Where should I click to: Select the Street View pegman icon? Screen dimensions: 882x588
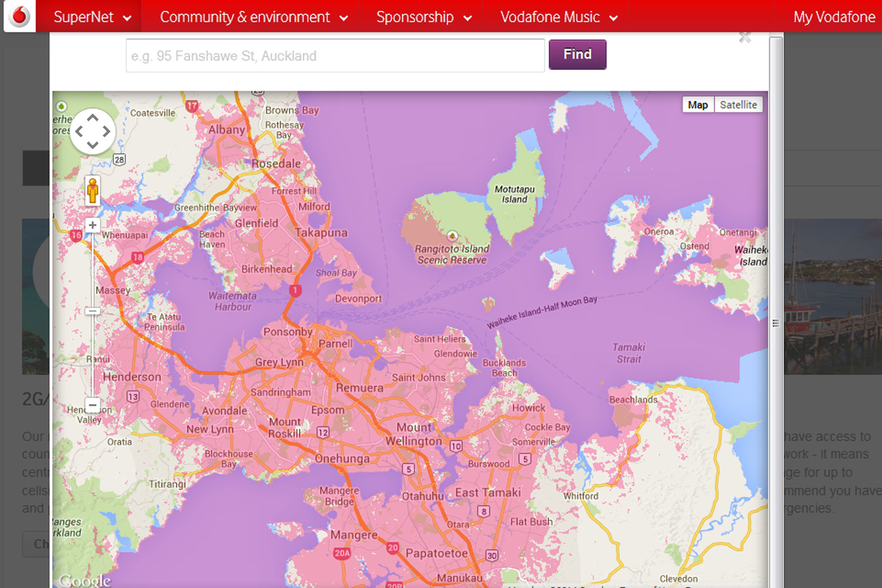pos(92,191)
